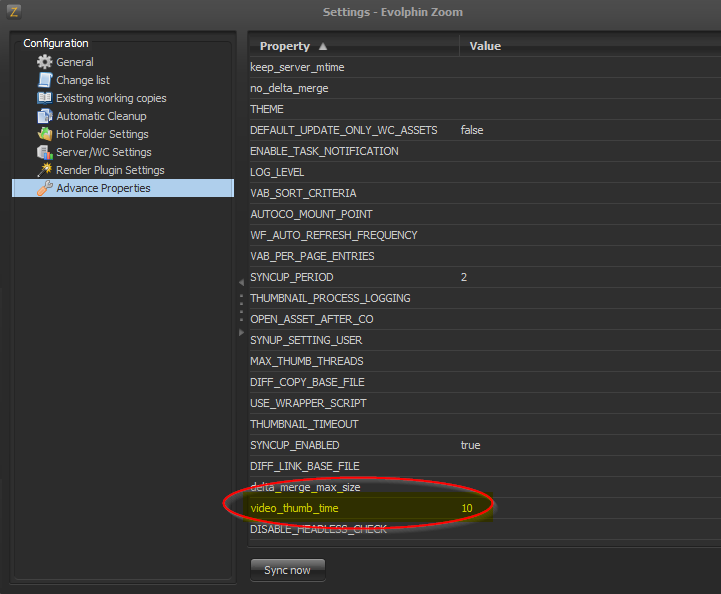Select DIFF_COPY_BASE_FILE property
Image resolution: width=721 pixels, height=594 pixels.
coord(307,382)
